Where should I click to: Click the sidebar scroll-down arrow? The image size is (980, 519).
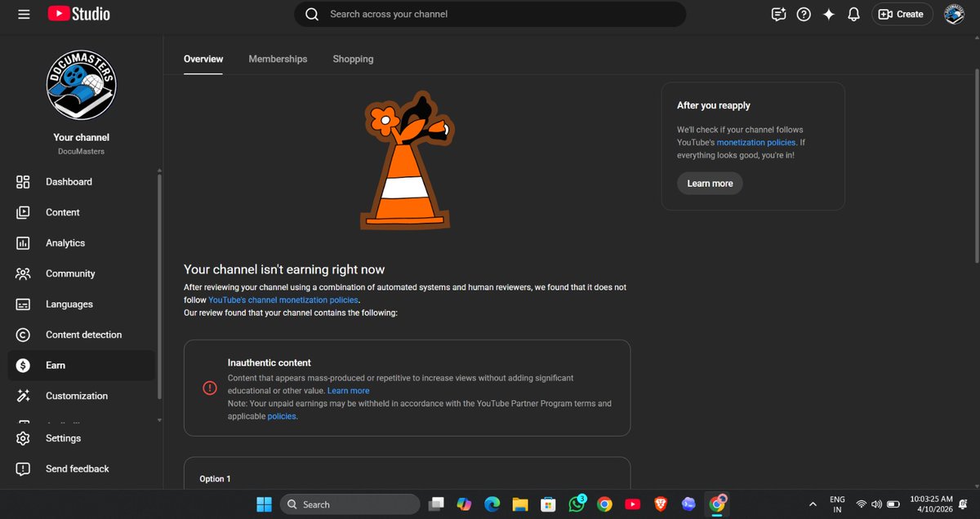[x=159, y=420]
